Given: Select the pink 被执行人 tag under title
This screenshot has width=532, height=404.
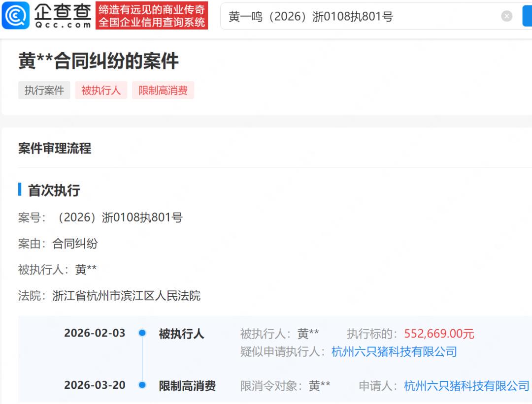Looking at the screenshot, I should 101,91.
